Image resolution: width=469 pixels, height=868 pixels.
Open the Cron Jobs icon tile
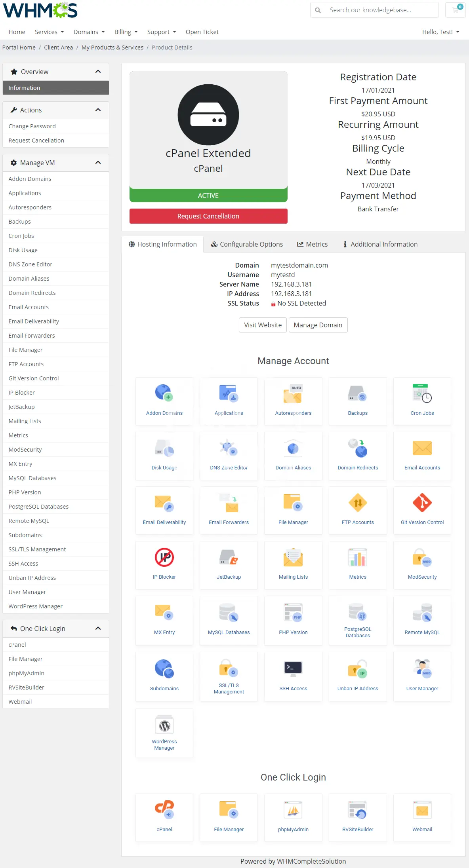pos(422,401)
